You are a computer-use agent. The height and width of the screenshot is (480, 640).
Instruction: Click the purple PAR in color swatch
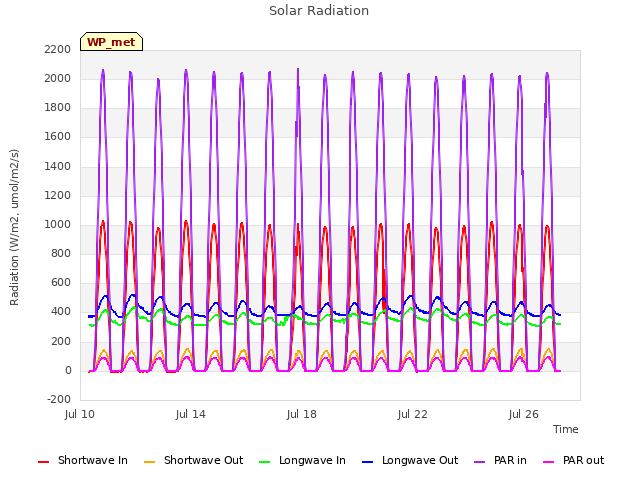click(x=480, y=462)
